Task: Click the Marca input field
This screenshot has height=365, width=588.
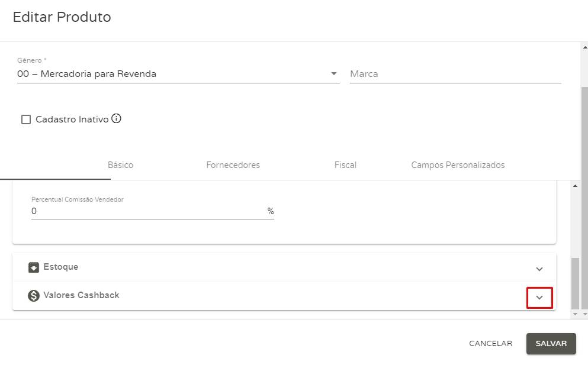Action: (455, 74)
